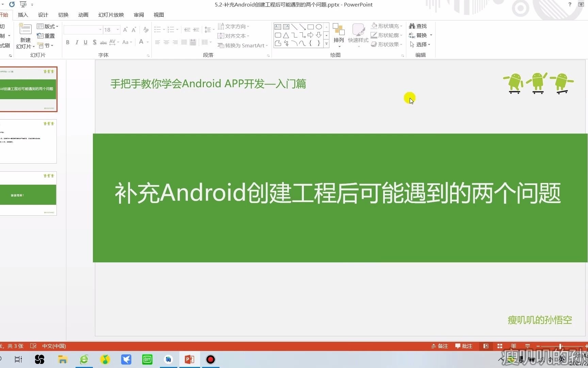Justify text in paragraph group

pos(184,42)
